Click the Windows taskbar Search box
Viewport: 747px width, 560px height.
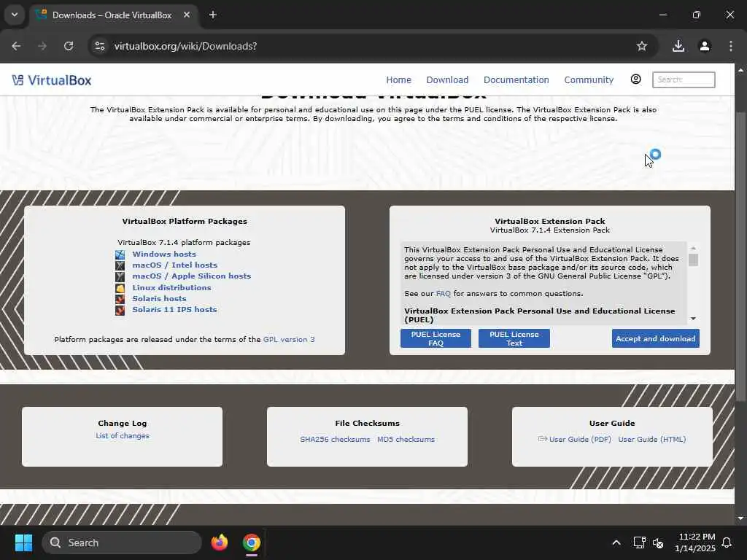pyautogui.click(x=122, y=542)
